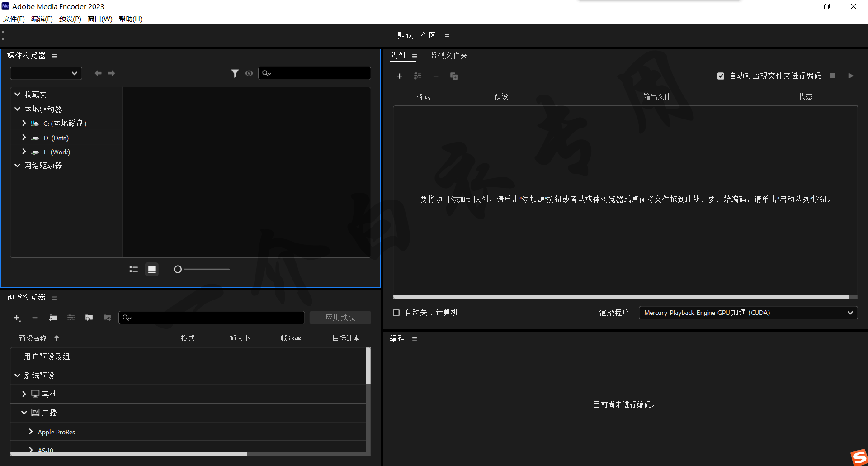The height and width of the screenshot is (466, 868).
Task: Collapse the Local Drives (本地驱动器) node
Action: (x=17, y=109)
